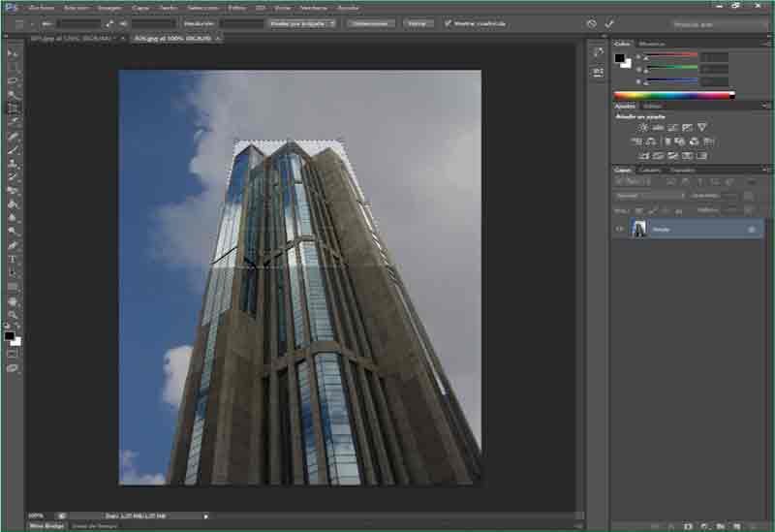Add a Brightness/Contrast adjustment (sun icon)
The width and height of the screenshot is (775, 532).
coord(642,127)
